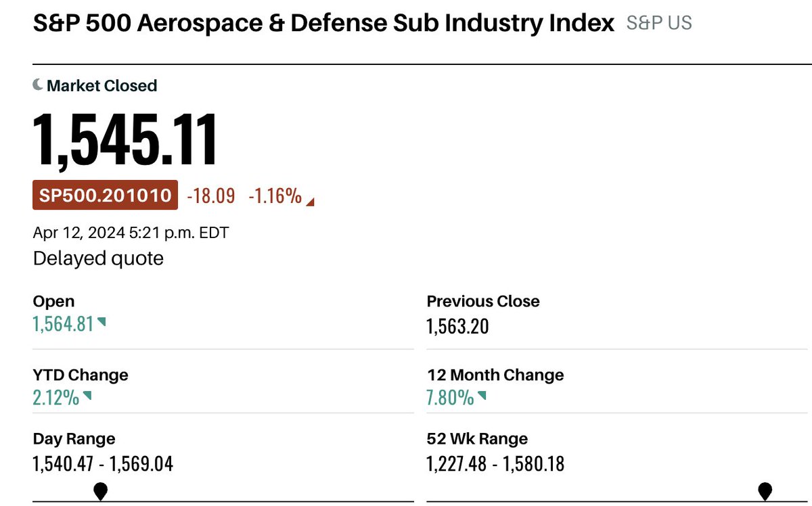Click the Day Range marker pin
This screenshot has width=812, height=506.
101,491
